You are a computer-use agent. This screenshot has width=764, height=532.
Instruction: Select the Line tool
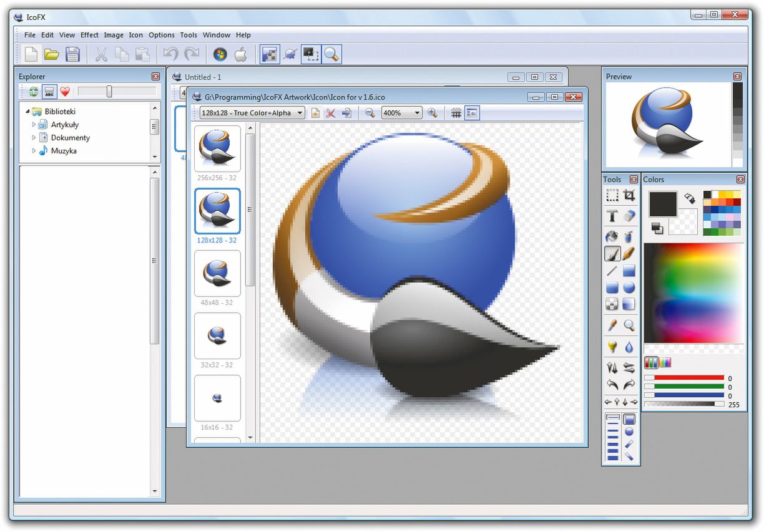612,271
